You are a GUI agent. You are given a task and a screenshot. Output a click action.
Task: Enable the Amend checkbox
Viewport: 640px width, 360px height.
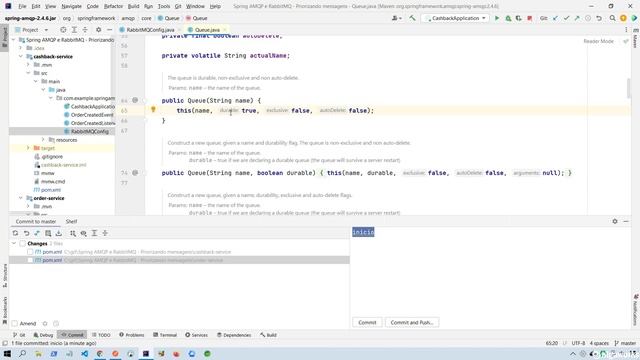tap(15, 323)
